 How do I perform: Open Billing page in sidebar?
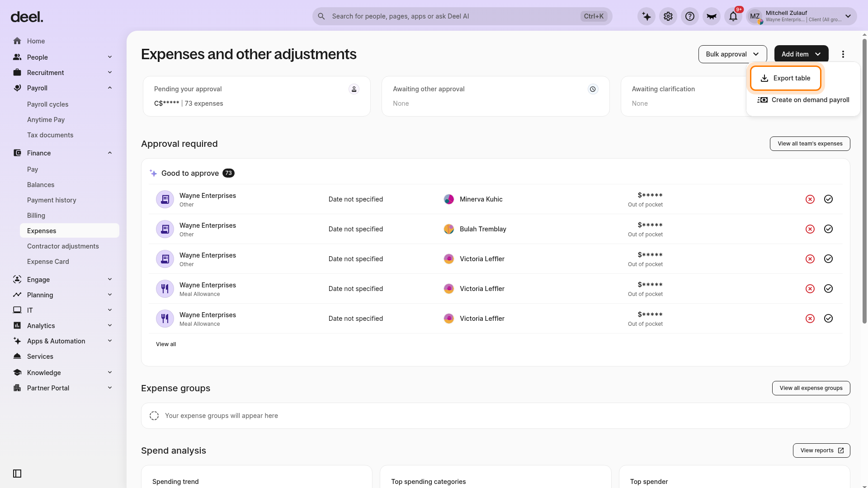[36, 216]
